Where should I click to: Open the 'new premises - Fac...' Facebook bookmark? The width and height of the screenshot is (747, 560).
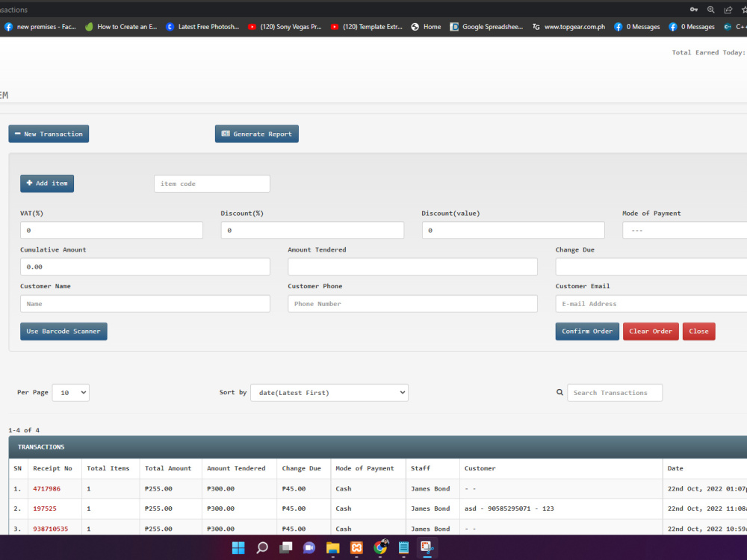40,27
